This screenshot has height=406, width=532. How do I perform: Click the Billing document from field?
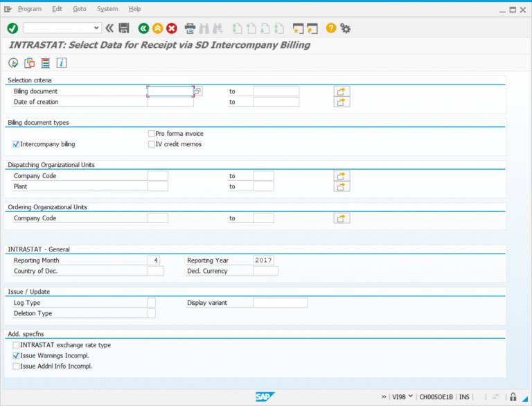(170, 91)
